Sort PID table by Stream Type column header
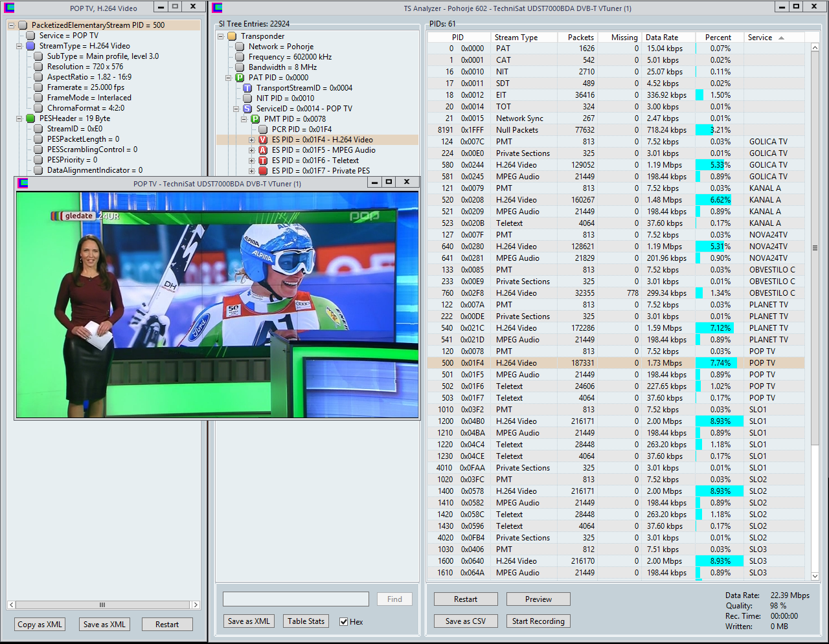Screen dimensions: 829x644 [523, 38]
